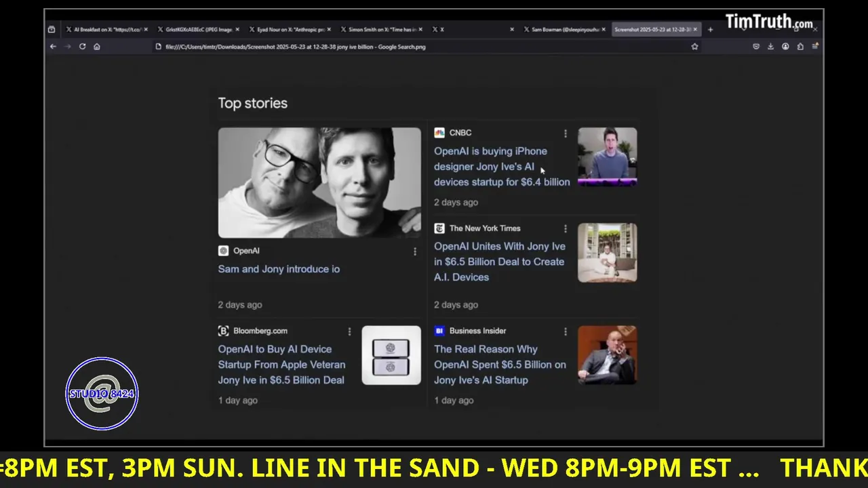
Task: Go to the browser home page icon
Action: [96, 47]
